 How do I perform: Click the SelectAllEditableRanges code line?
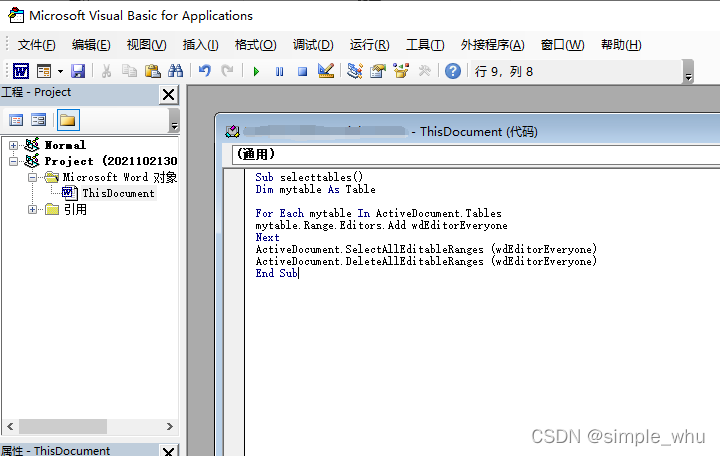(x=426, y=249)
